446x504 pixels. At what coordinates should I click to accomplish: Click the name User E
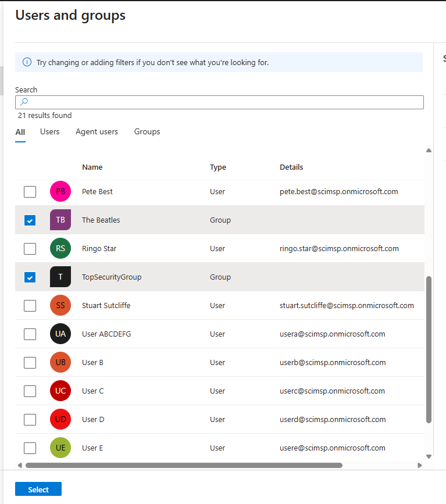pyautogui.click(x=92, y=448)
